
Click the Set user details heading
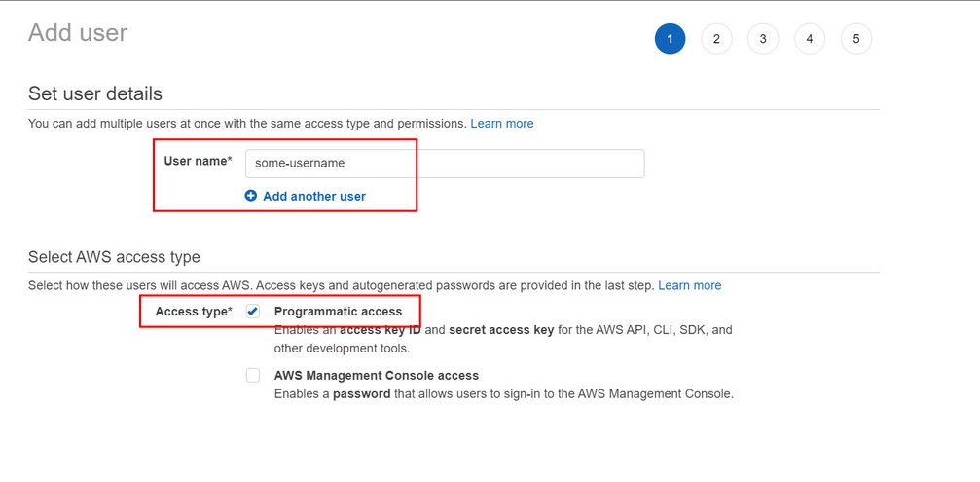click(95, 93)
